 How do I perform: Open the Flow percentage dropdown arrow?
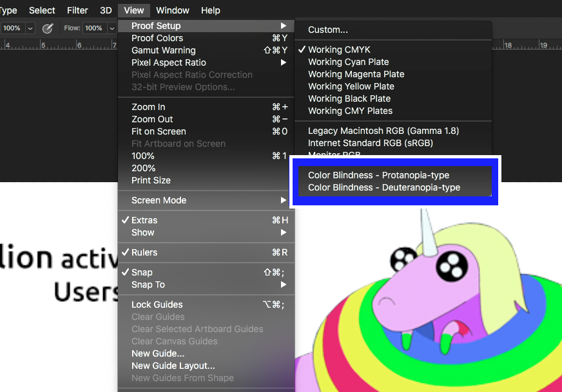tap(112, 28)
